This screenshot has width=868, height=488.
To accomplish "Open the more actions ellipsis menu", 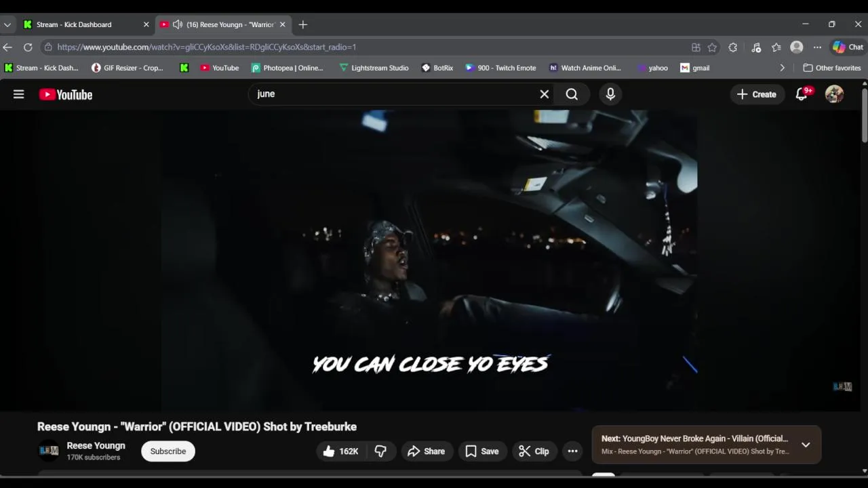I will tap(572, 451).
